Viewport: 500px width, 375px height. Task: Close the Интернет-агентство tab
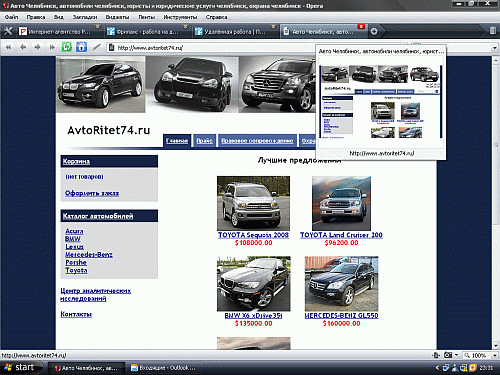point(97,26)
